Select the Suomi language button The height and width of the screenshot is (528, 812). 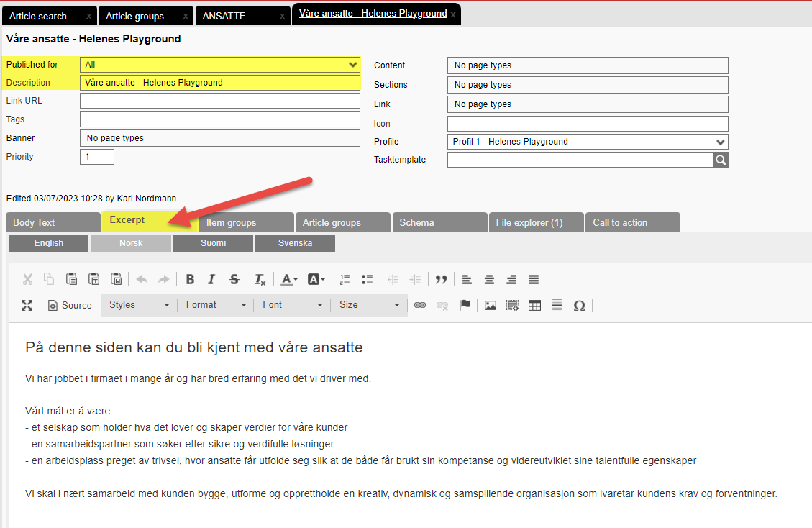214,243
